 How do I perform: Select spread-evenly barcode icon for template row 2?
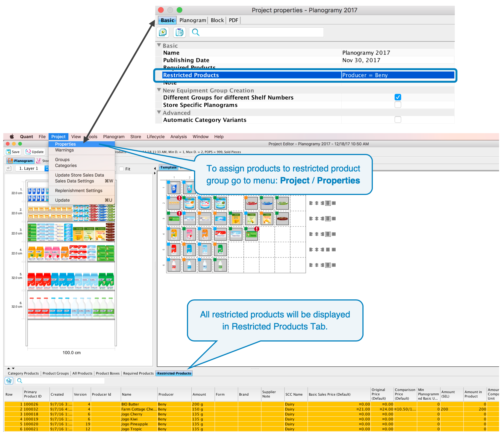(334, 203)
